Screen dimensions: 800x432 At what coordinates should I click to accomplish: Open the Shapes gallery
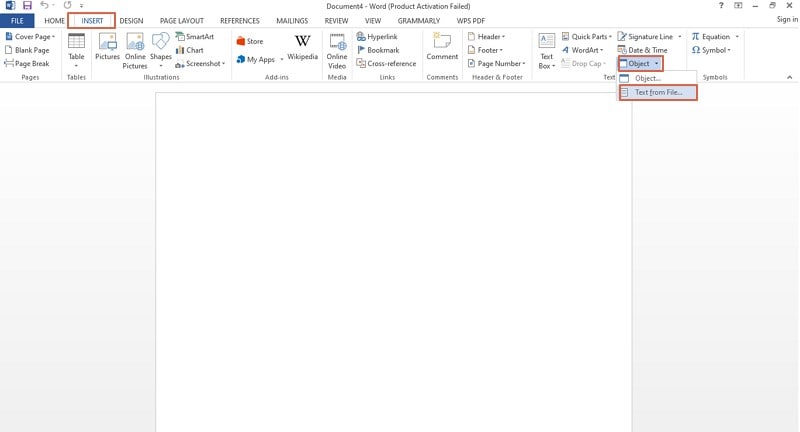pyautogui.click(x=161, y=50)
